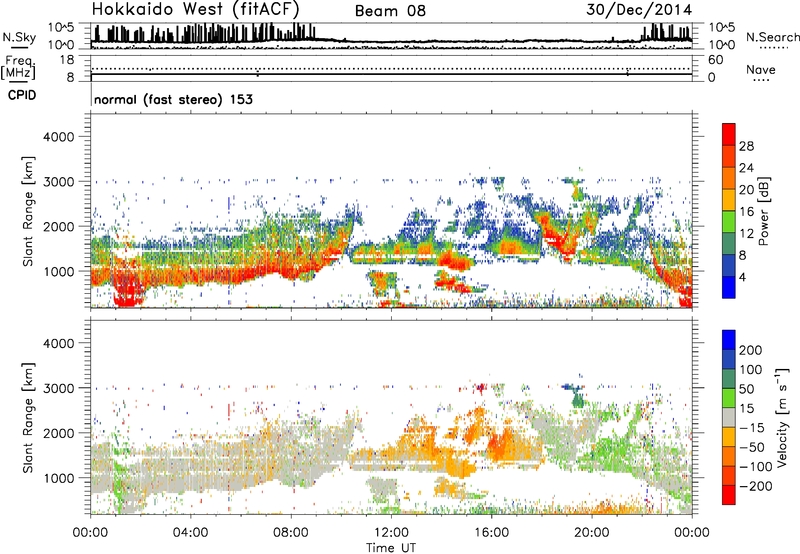Click the "100" tick on the Velocity colorbar
Image resolution: width=800 pixels, height=554 pixels.
point(751,370)
